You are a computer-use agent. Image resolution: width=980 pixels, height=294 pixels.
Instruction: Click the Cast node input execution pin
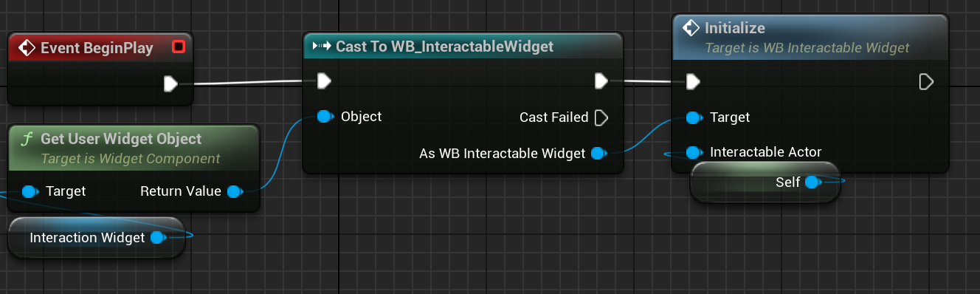[x=324, y=81]
